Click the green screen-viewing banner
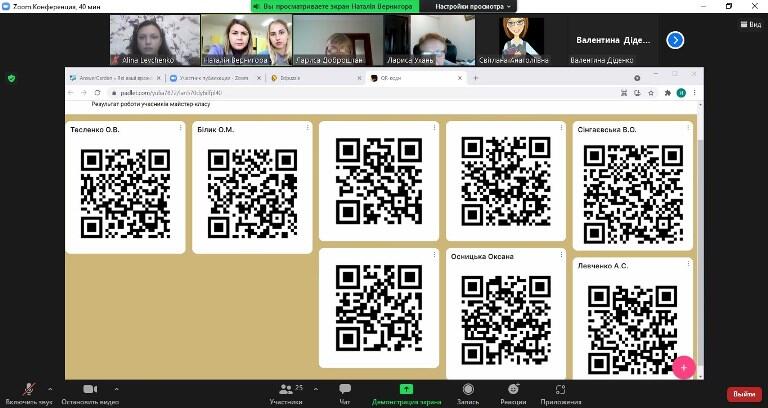Image resolution: width=768 pixels, height=408 pixels. tap(335, 6)
